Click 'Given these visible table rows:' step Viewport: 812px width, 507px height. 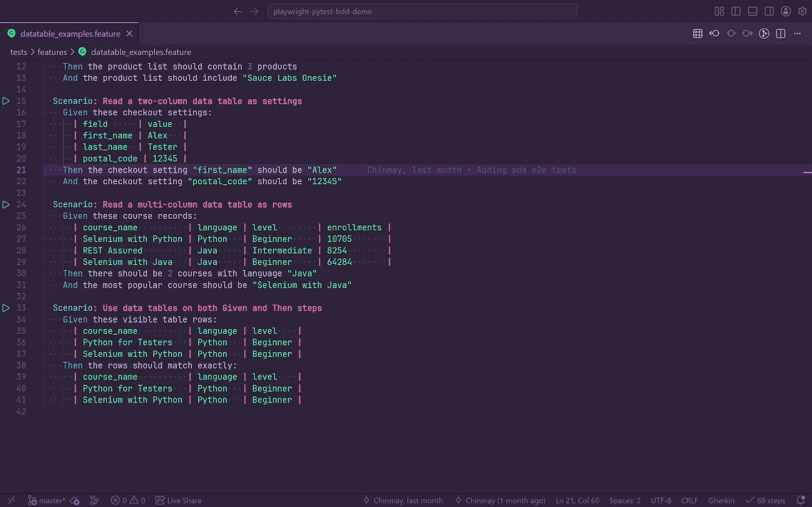140,320
